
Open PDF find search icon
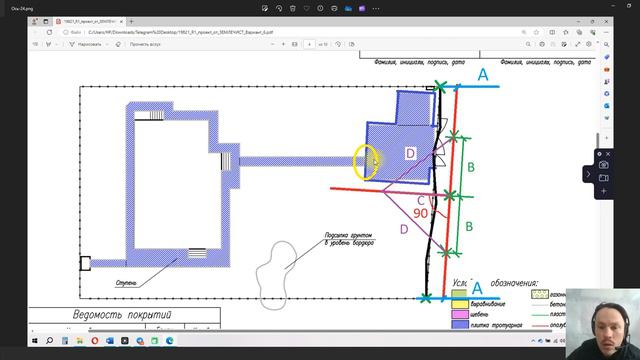point(528,44)
